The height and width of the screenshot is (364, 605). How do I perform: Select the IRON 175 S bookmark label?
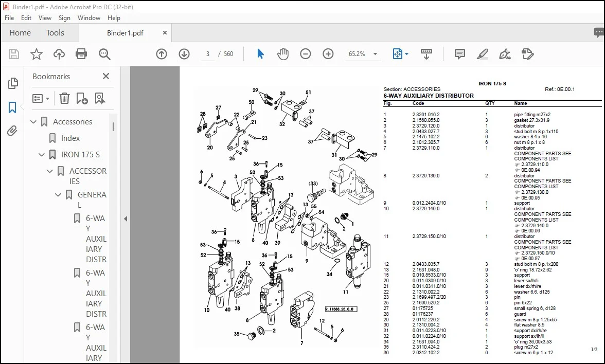tap(80, 155)
